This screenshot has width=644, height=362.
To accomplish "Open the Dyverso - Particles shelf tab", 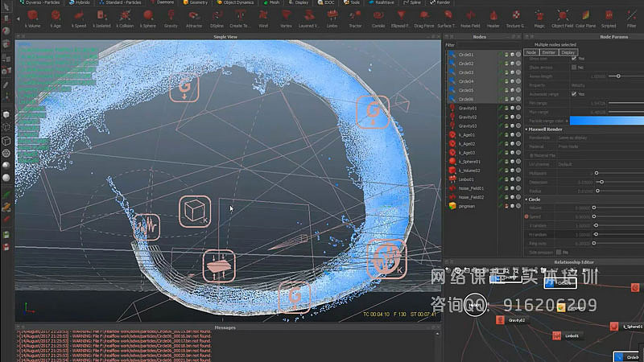I will [x=39, y=2].
